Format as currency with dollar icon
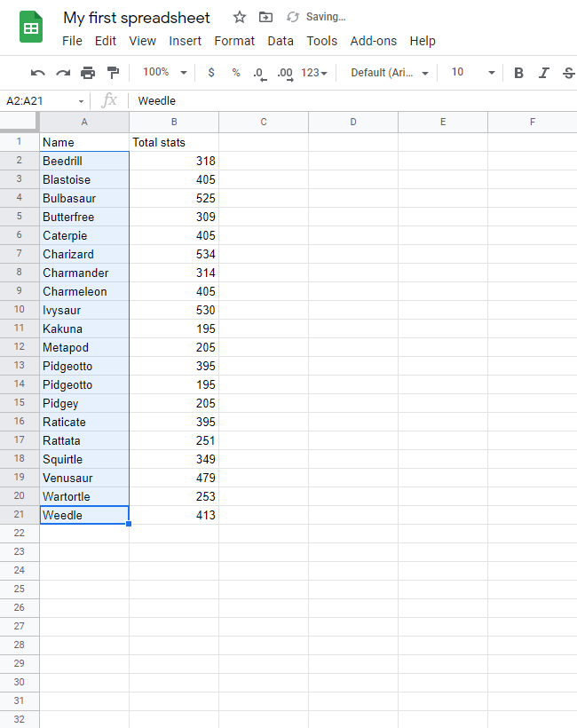 coord(210,73)
